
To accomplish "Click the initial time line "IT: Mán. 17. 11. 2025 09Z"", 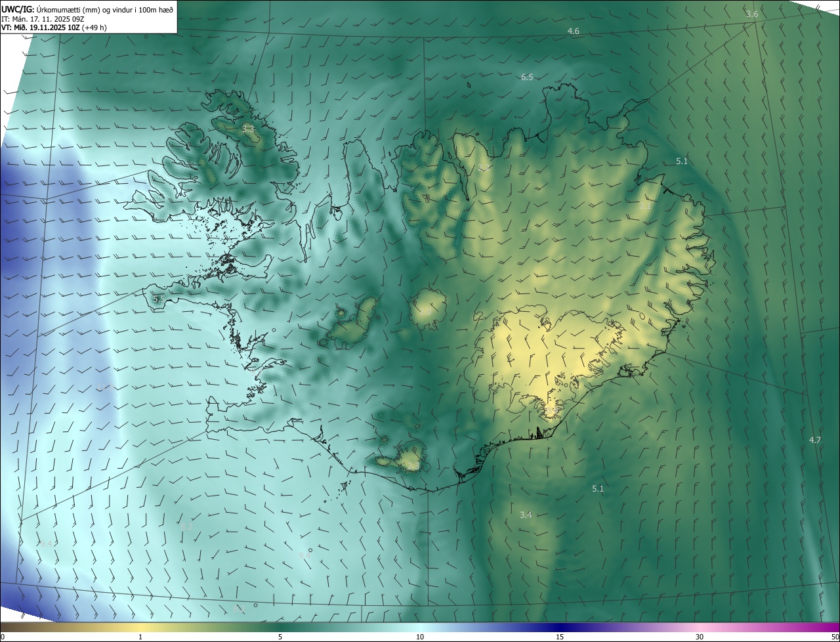I will tap(43, 18).
